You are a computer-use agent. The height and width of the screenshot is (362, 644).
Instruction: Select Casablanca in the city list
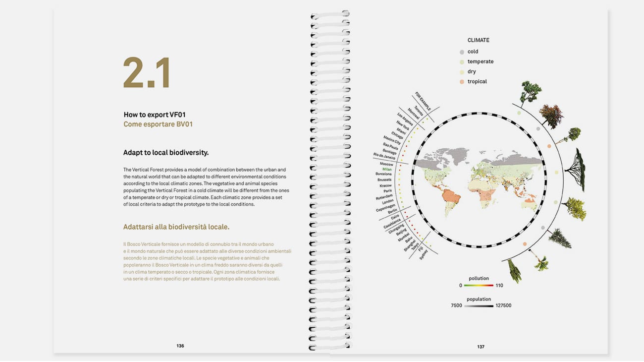(392, 224)
